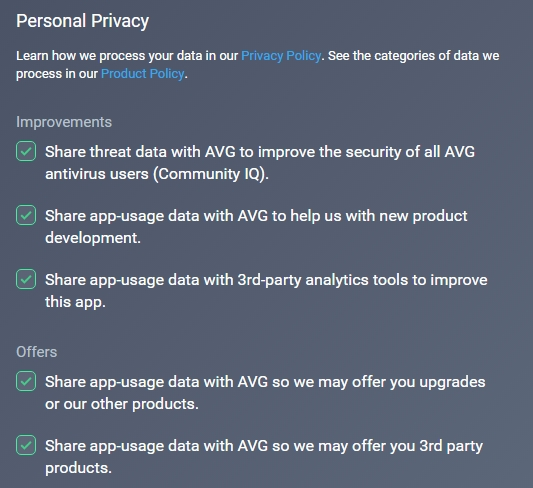Screen dimensions: 533x488
Task: Select the '3rd-party analytics tools to improve' label
Action: [362, 280]
